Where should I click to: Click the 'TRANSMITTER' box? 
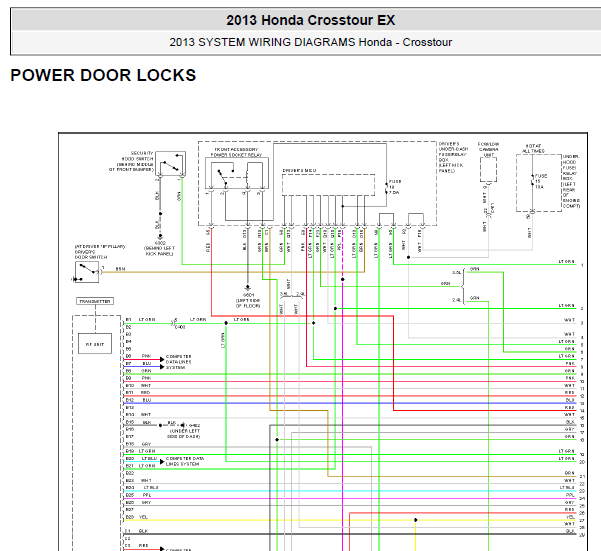coord(95,301)
